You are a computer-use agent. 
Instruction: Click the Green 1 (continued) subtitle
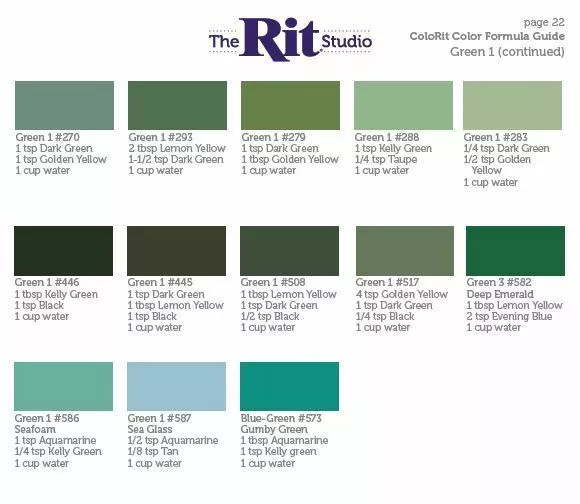pos(507,52)
